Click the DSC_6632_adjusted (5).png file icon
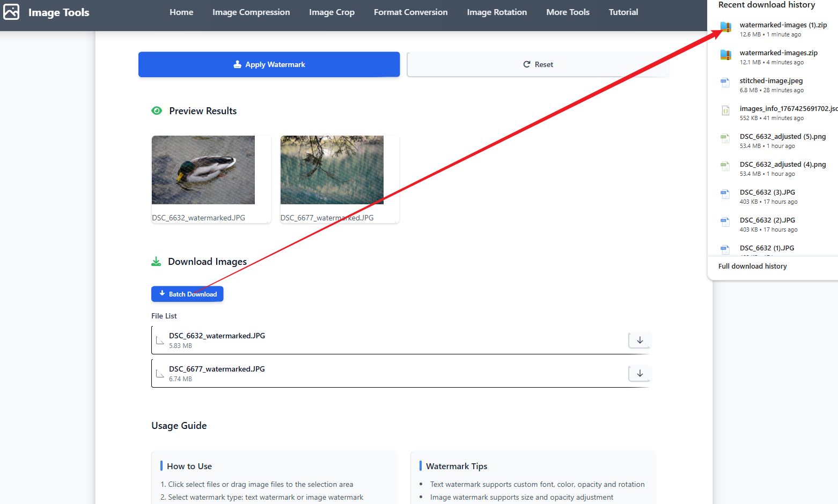Screen dimensions: 838x504 click(x=725, y=138)
